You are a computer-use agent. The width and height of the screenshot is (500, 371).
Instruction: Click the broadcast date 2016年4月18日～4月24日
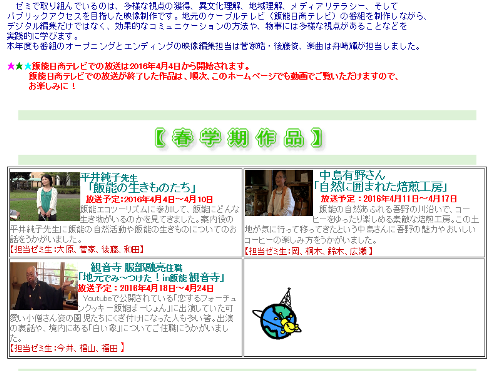click(x=146, y=288)
